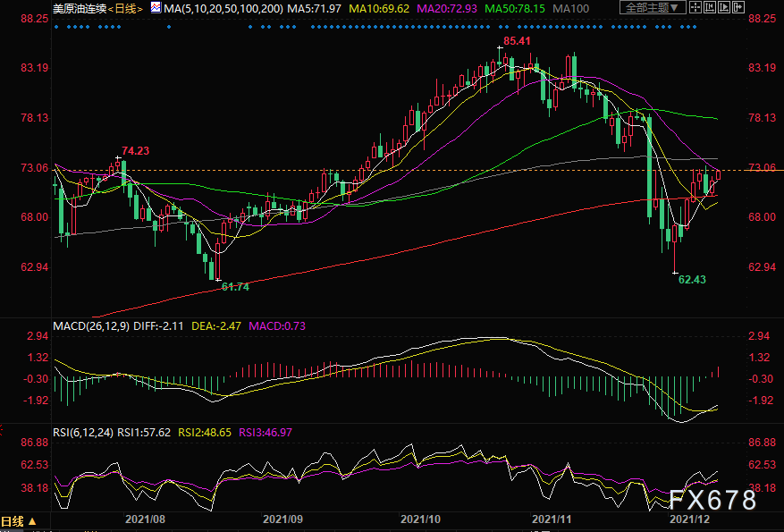Click the rightmost panel-expand arrow icon

738,7
